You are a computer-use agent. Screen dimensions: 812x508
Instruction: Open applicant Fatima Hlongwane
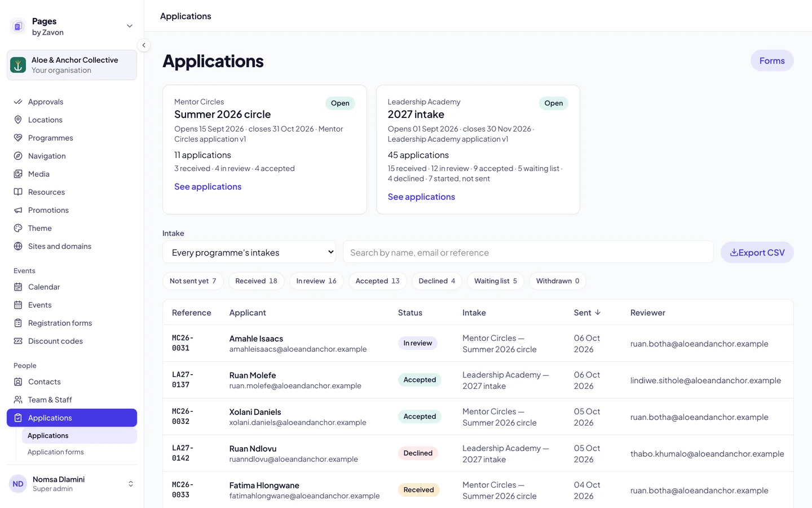(x=264, y=485)
